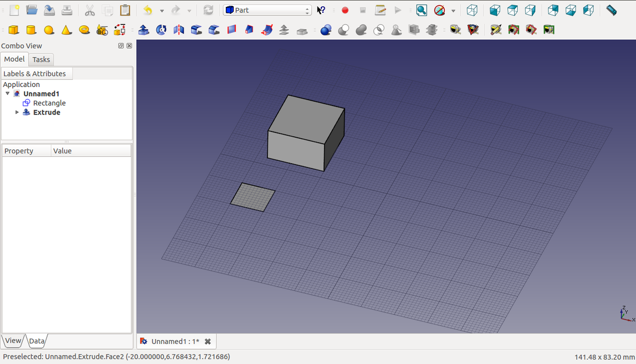Create a Torus solid
The image size is (636, 364).
point(84,30)
